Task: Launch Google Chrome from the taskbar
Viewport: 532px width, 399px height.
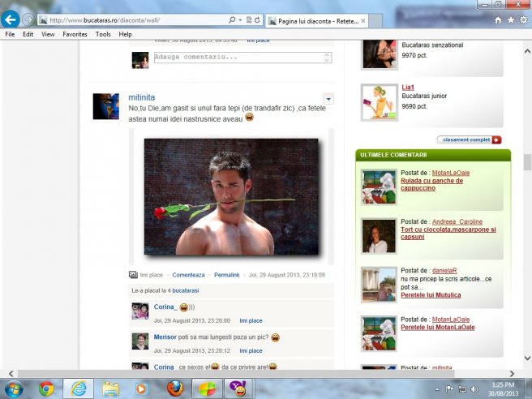Action: point(46,388)
